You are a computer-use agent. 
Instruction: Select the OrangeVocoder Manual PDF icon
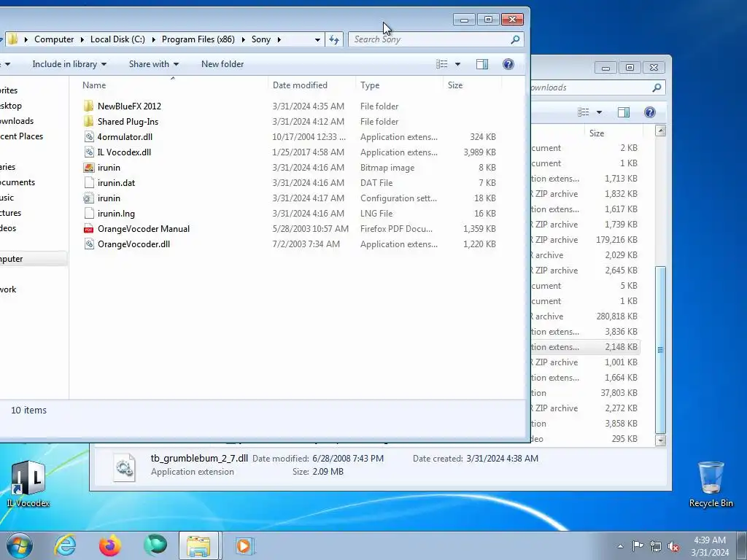(x=88, y=229)
